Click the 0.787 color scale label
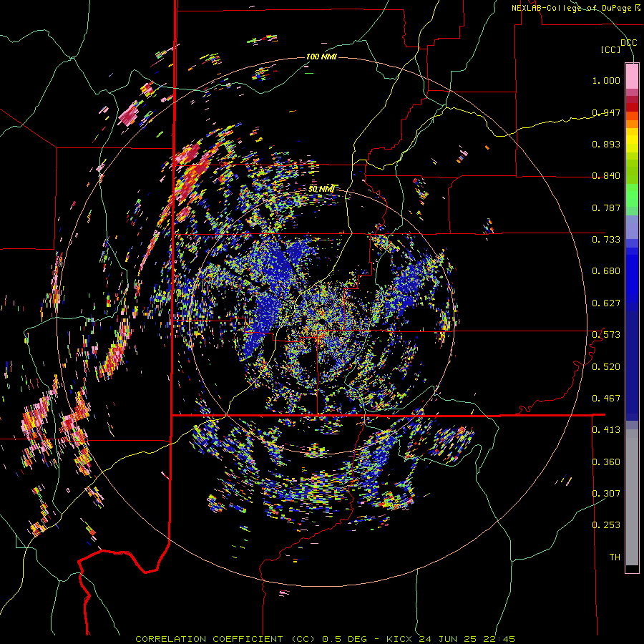The height and width of the screenshot is (644, 644). tap(606, 208)
